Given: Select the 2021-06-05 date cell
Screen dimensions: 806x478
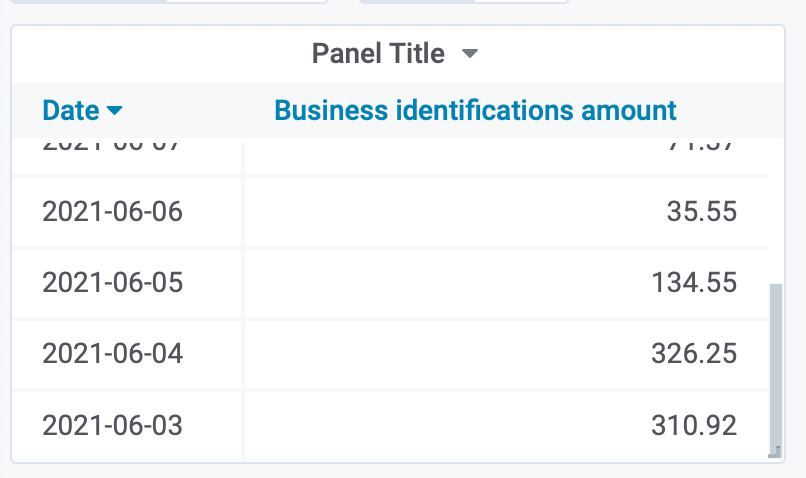Looking at the screenshot, I should point(113,282).
